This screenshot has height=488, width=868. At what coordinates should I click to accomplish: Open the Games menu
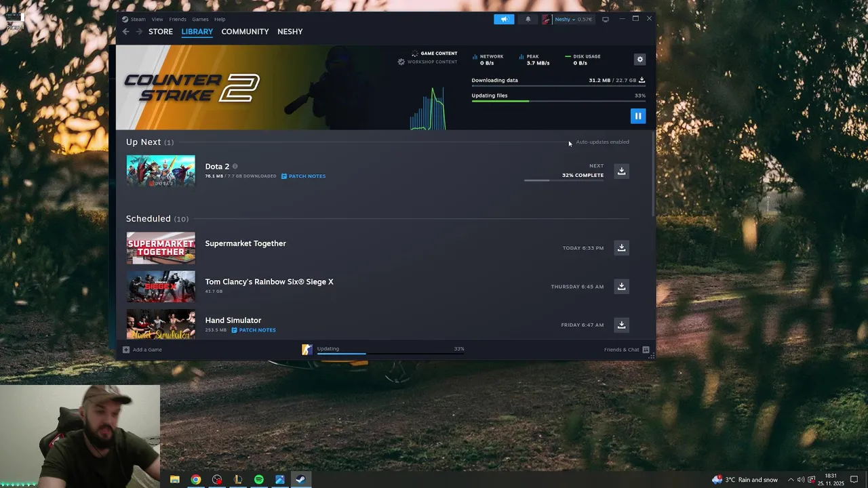pyautogui.click(x=200, y=19)
